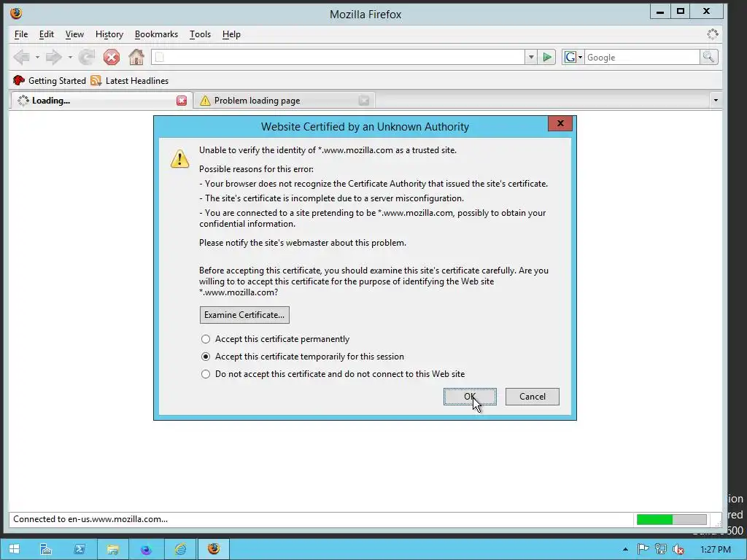This screenshot has height=560, width=747.
Task: Open Latest Headlines feed bookmark
Action: pyautogui.click(x=130, y=80)
